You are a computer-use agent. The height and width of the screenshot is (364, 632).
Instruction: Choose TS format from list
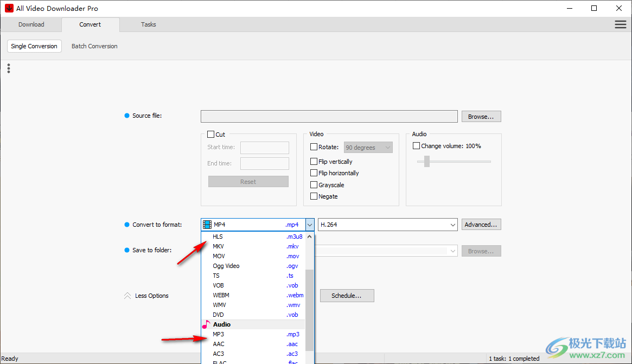[253, 276]
